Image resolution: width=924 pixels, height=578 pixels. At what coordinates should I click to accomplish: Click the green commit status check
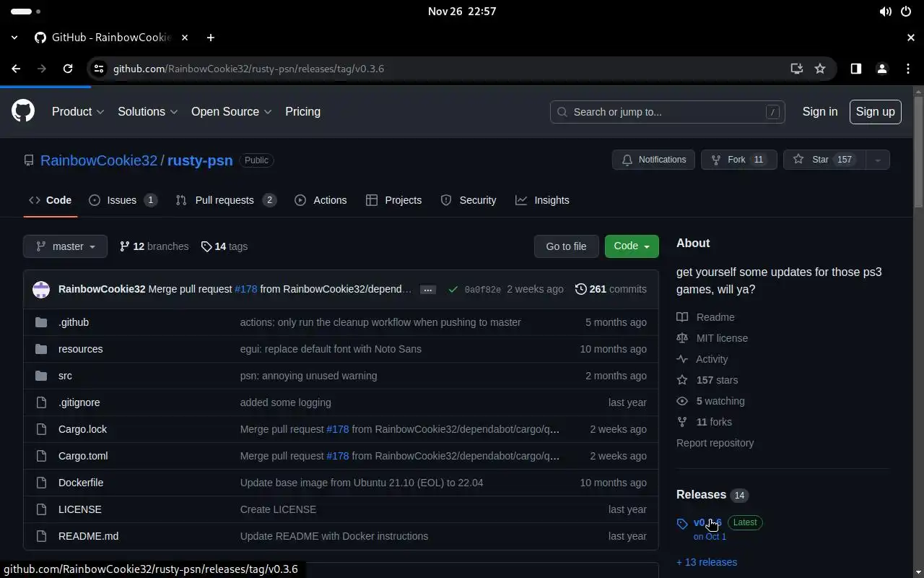click(453, 289)
